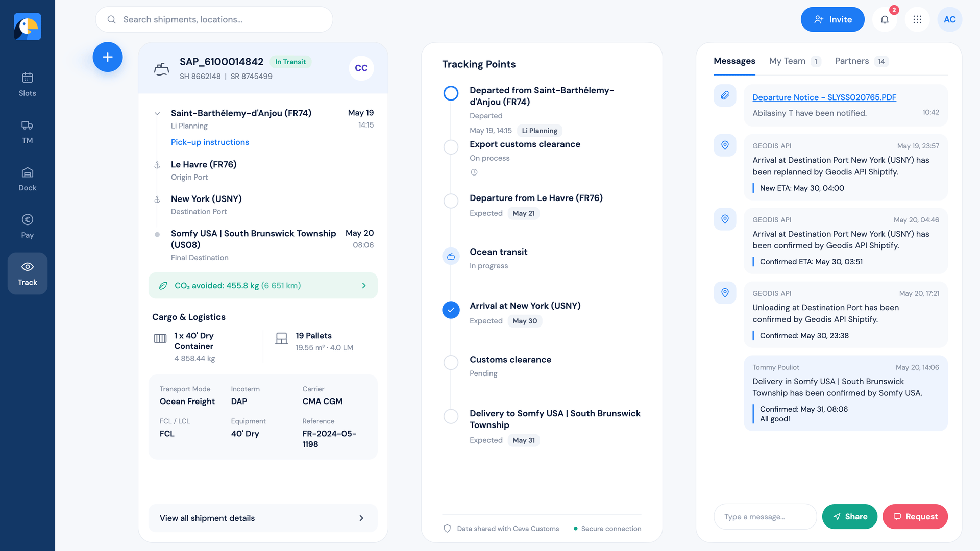Click the Tommy Pouliot message
Image resolution: width=980 pixels, height=551 pixels.
click(845, 393)
